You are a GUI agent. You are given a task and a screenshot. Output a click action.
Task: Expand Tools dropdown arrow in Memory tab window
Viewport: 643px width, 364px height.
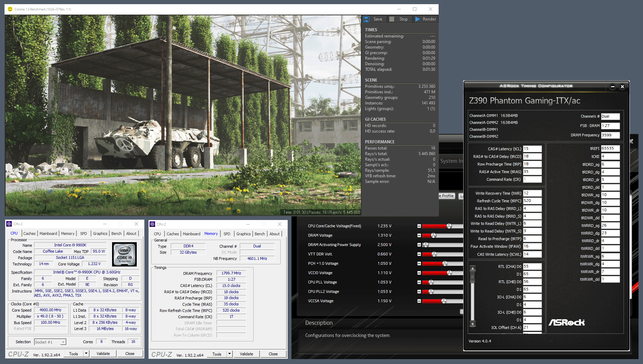point(229,354)
